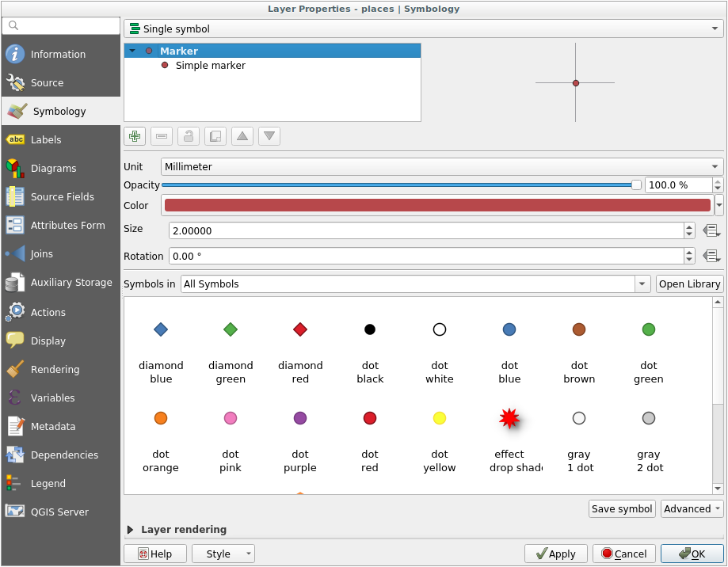Image resolution: width=728 pixels, height=567 pixels.
Task: Click the Open Library button
Action: [689, 284]
